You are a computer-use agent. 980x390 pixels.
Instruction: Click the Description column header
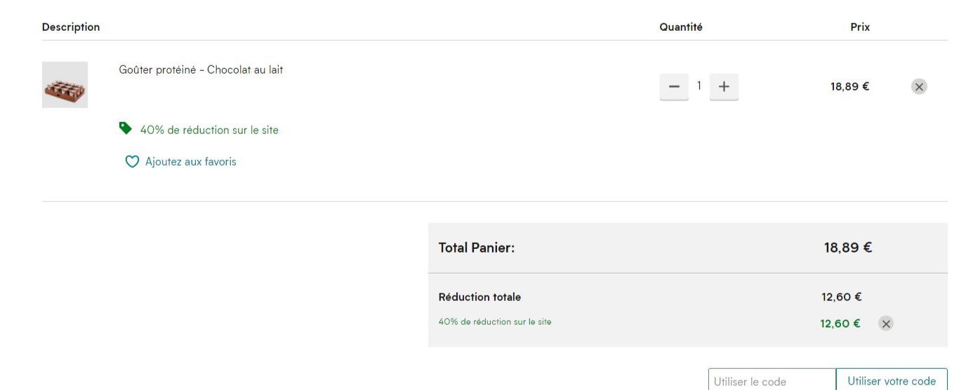click(x=71, y=27)
